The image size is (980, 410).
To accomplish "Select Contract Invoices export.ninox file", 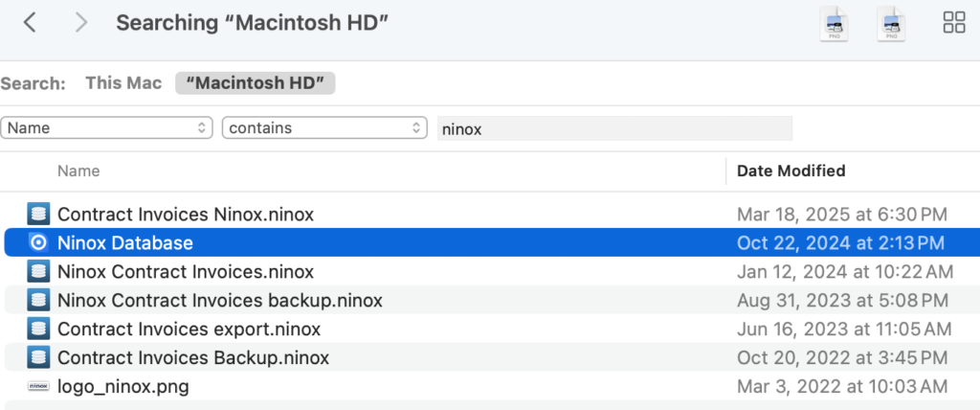I will pyautogui.click(x=189, y=330).
